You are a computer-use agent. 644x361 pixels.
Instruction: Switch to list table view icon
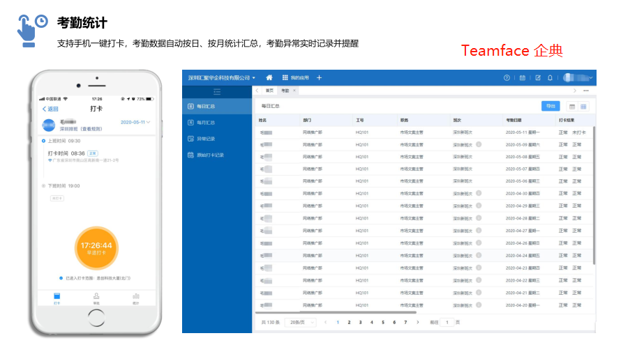(572, 107)
